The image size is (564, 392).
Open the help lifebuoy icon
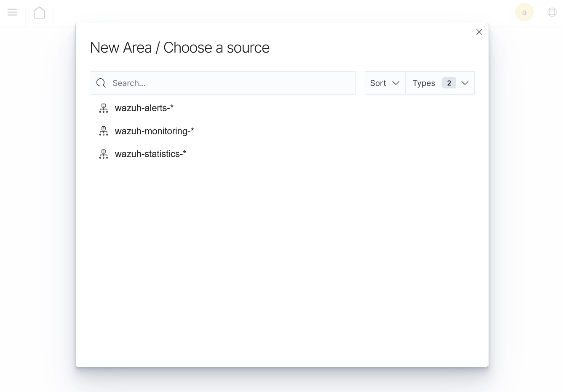coord(552,12)
